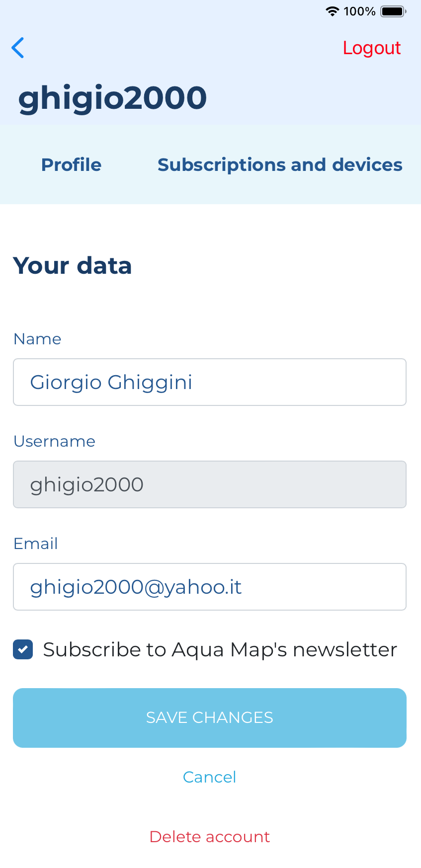Focus the Name field with Giorgio Ghiggini
Image resolution: width=421 pixels, height=868 pixels.
pyautogui.click(x=210, y=382)
